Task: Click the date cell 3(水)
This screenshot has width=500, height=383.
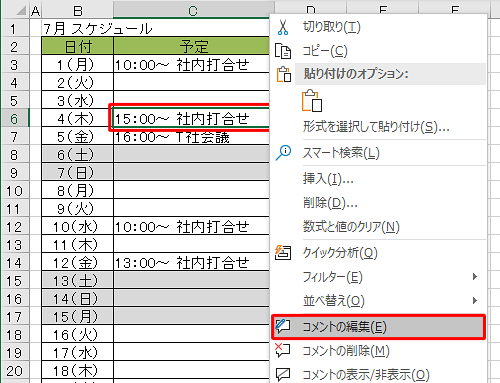Action: 78,100
